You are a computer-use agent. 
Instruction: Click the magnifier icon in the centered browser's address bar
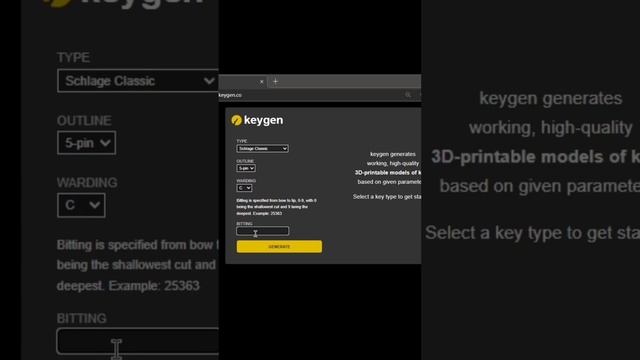[408, 95]
